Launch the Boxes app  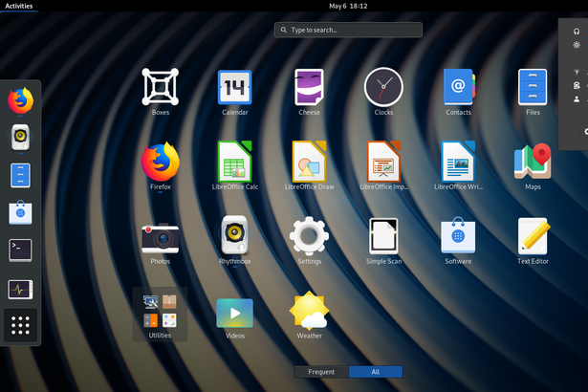[x=160, y=92]
